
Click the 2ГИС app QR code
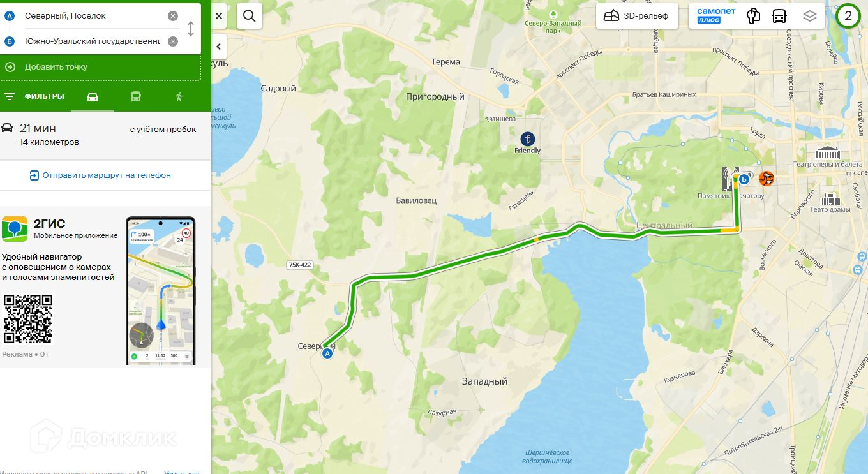tap(29, 319)
